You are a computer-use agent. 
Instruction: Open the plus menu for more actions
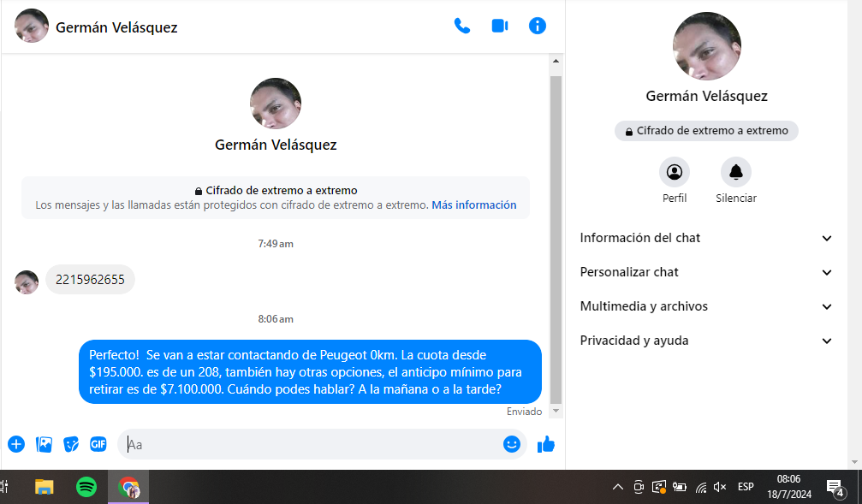16,444
